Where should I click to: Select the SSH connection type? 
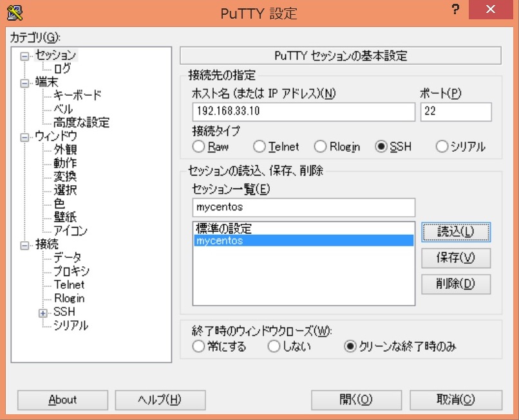coord(393,147)
